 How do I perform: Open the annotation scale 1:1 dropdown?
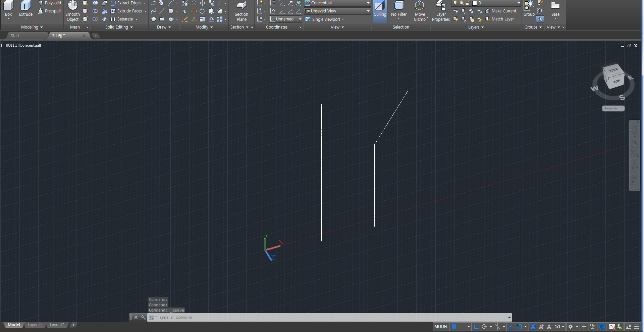tap(559, 327)
